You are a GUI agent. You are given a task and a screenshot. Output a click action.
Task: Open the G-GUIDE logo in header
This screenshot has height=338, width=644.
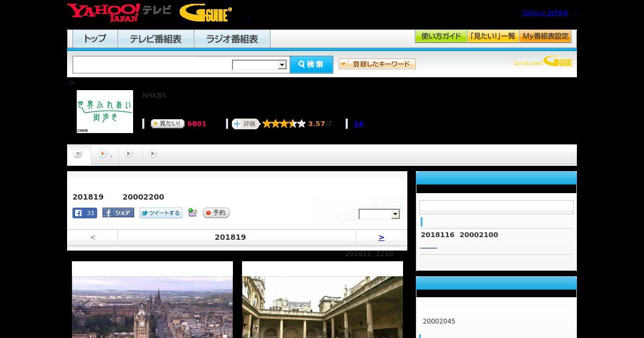[206, 13]
